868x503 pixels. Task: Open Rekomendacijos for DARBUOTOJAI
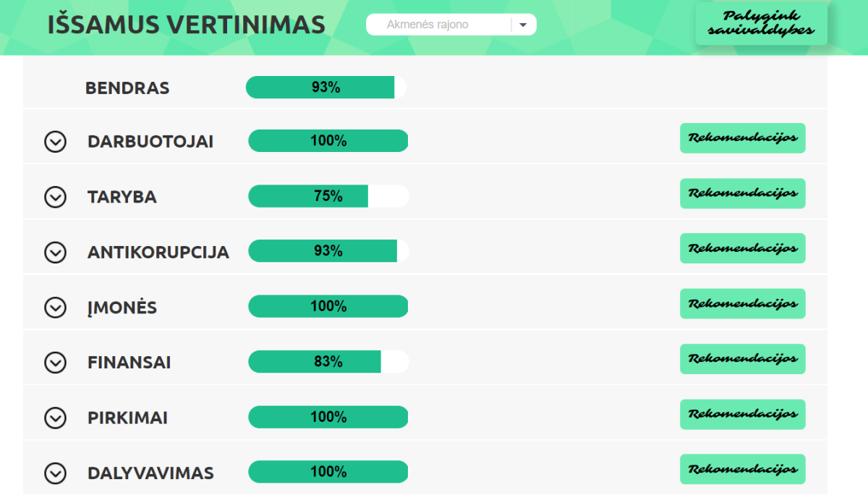pyautogui.click(x=742, y=138)
